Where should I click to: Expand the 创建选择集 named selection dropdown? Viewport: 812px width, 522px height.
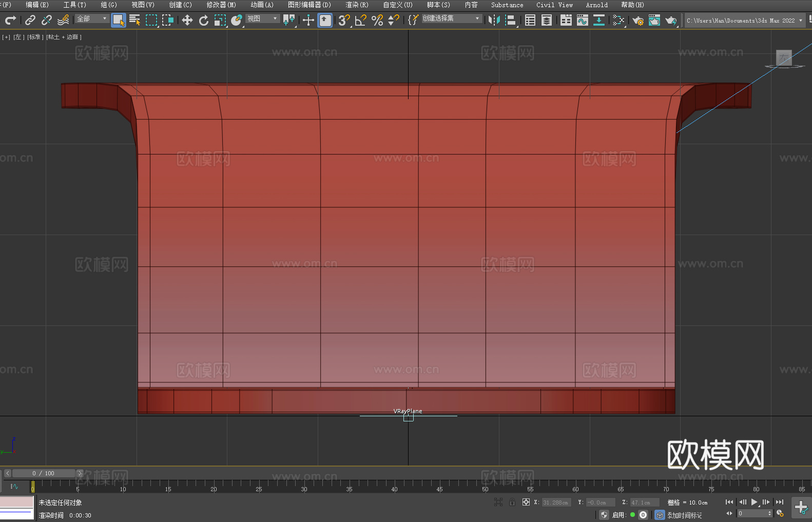[x=452, y=18]
